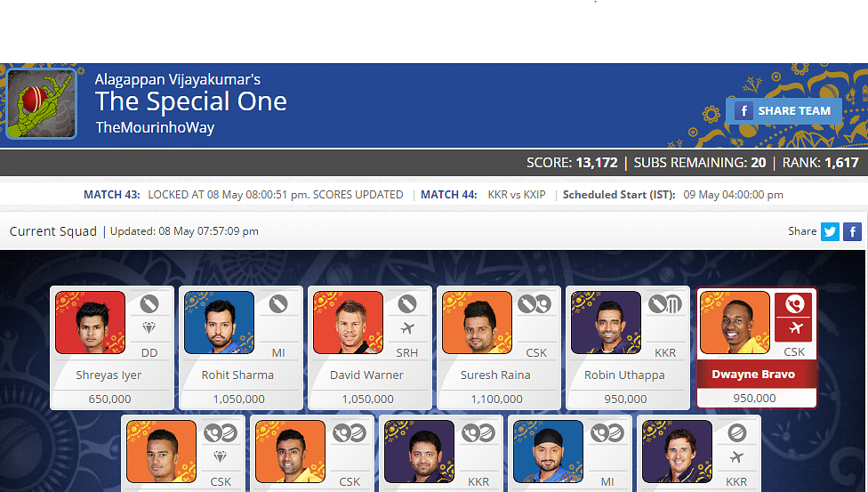Open Suresh Raina's player photo

478,322
